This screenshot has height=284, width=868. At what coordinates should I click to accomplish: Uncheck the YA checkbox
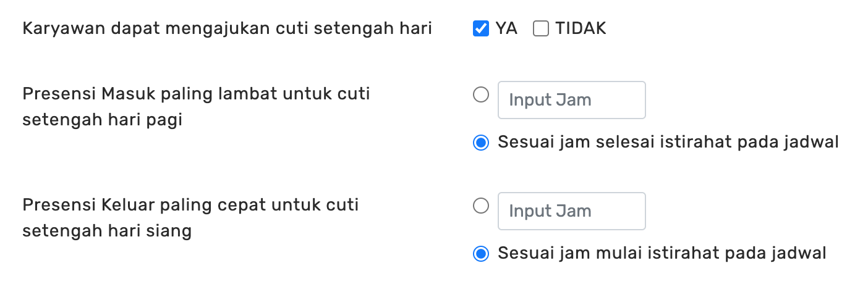click(x=480, y=28)
